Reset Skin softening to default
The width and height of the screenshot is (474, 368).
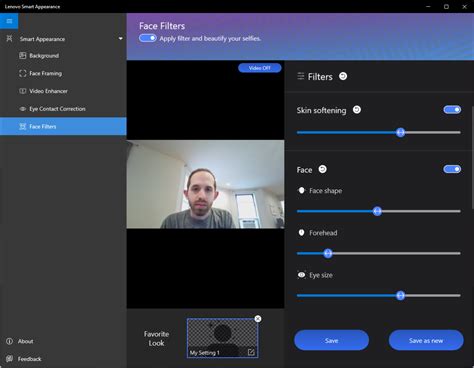point(357,110)
